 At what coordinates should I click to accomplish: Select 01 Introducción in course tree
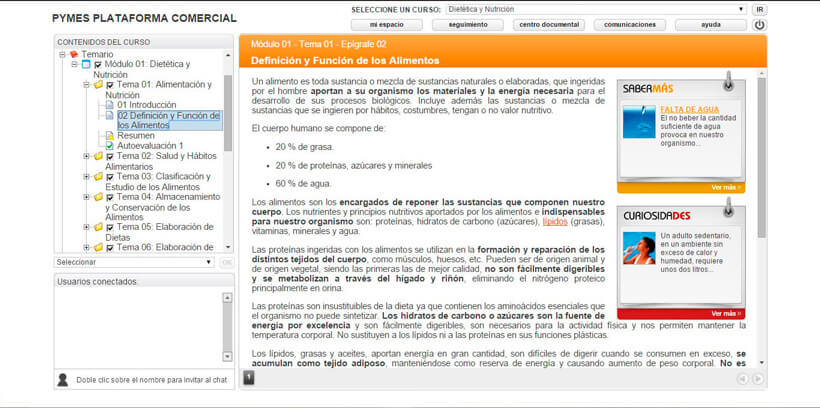coord(146,105)
